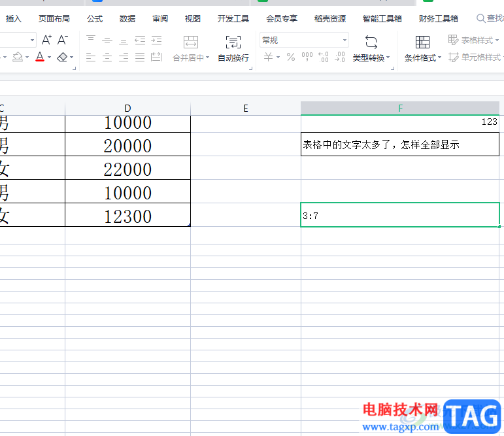Viewport: 504px width, 436px height.
Task: Increase the cell indent
Action: (156, 40)
